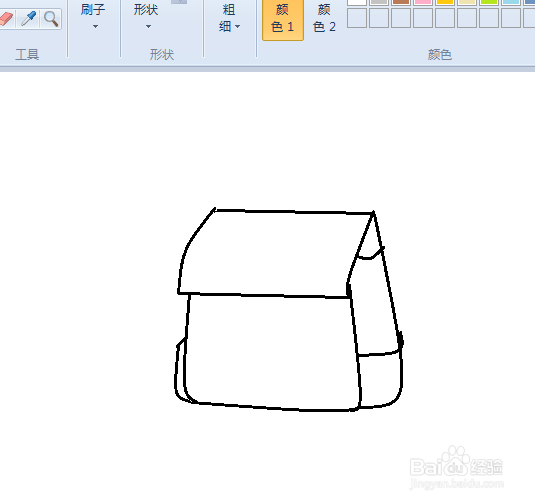This screenshot has width=535, height=503.
Task: Select the Magnifier zoom tool
Action: pos(51,19)
